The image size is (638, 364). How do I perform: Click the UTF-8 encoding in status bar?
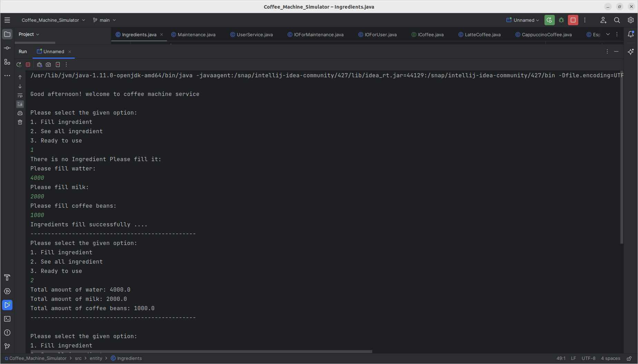[589, 358]
